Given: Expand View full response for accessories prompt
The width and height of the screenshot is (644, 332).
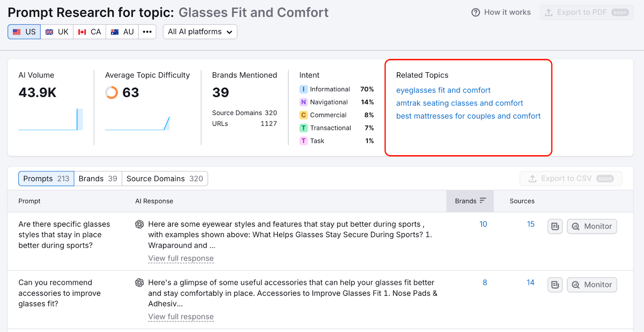Looking at the screenshot, I should [181, 317].
